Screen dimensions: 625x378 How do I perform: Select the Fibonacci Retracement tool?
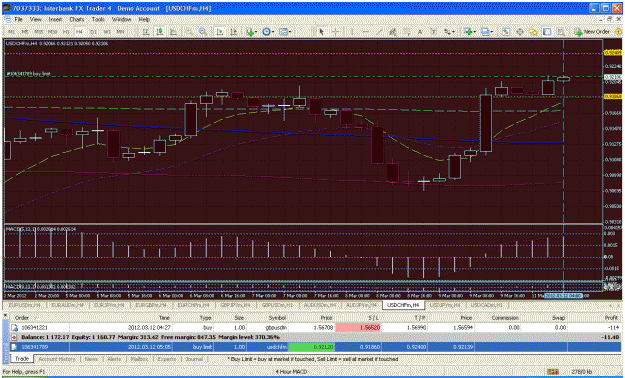(406, 32)
